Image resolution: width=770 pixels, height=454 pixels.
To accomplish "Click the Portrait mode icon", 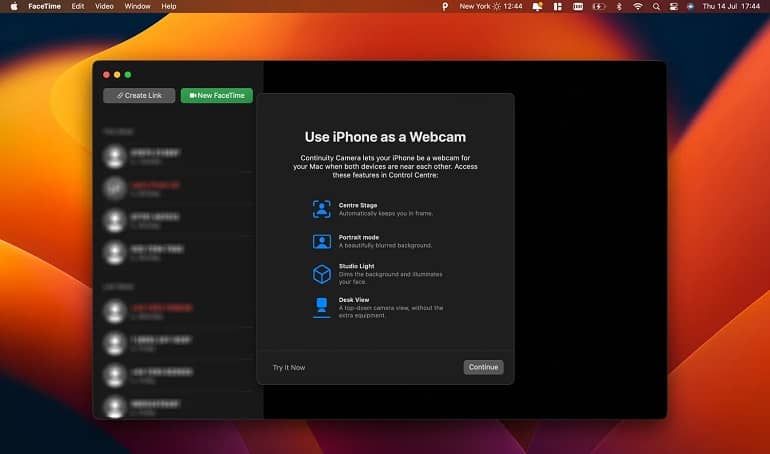I will coord(322,241).
